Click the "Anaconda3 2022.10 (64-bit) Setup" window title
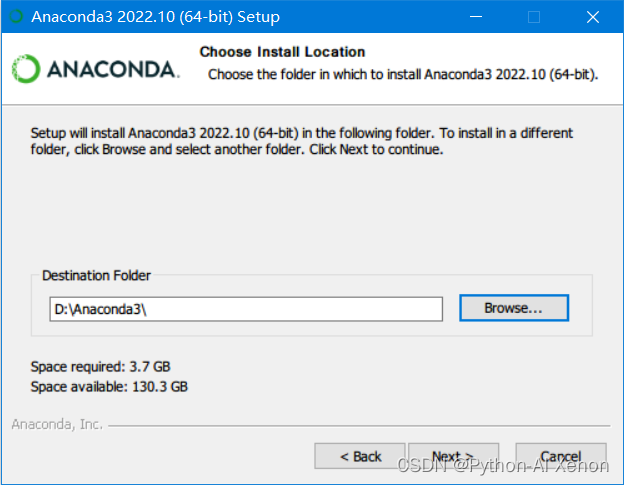This screenshot has width=624, height=485. click(x=155, y=17)
